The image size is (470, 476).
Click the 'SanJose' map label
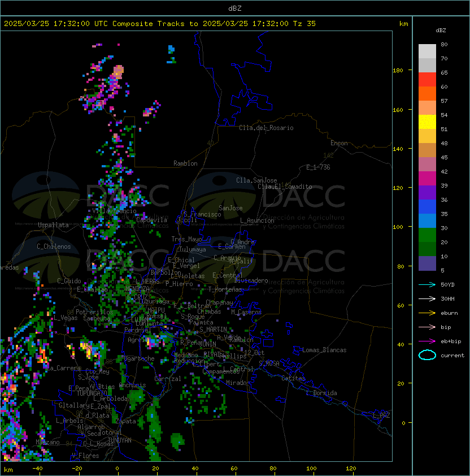tap(230, 208)
